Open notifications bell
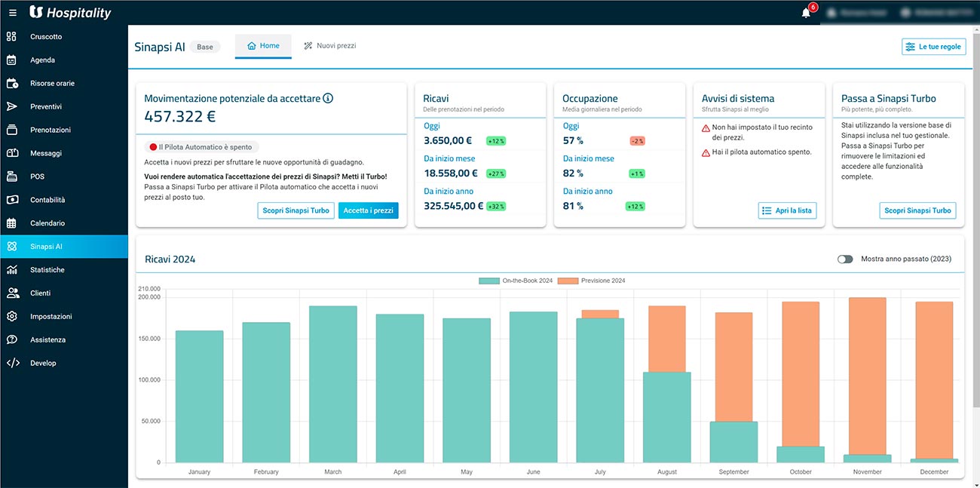 [x=806, y=13]
